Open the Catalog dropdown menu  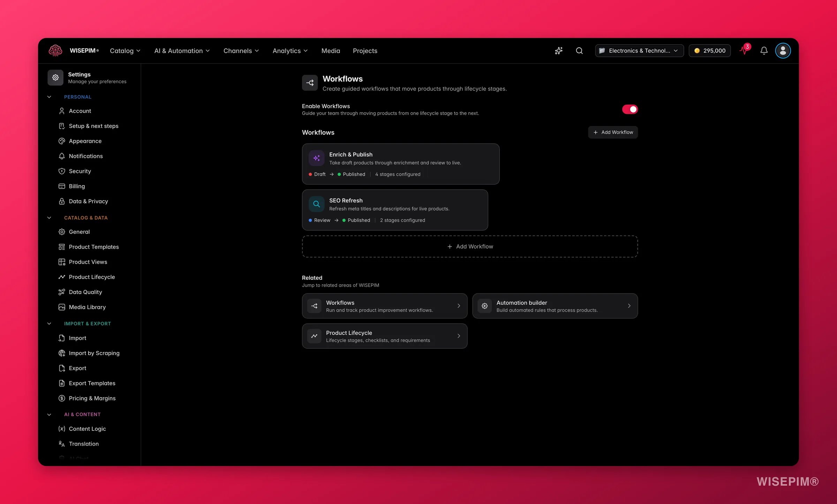pos(125,51)
